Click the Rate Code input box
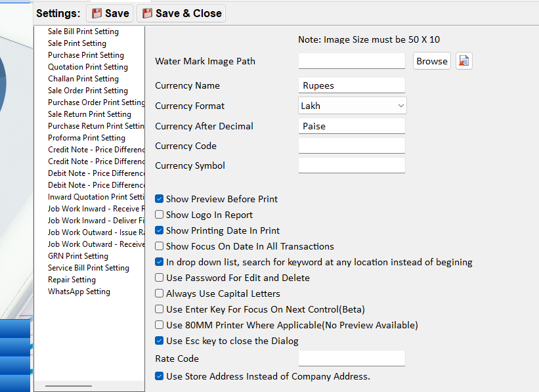 pos(351,359)
